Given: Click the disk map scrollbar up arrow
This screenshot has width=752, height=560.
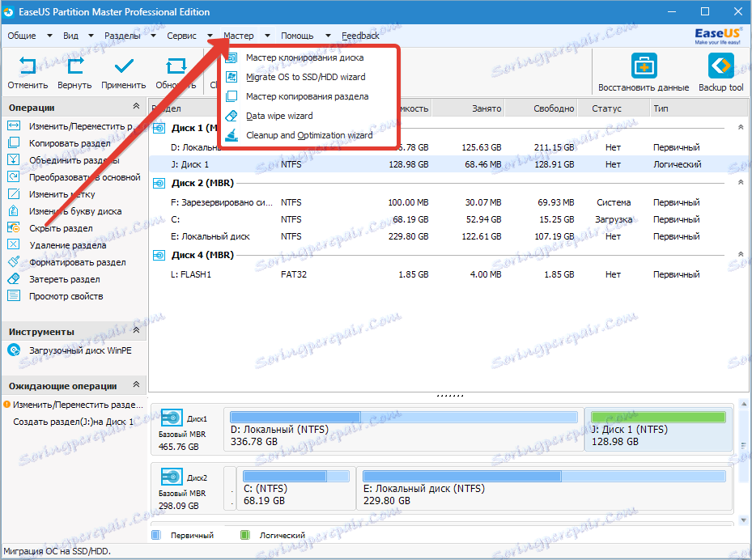Looking at the screenshot, I should tap(743, 405).
